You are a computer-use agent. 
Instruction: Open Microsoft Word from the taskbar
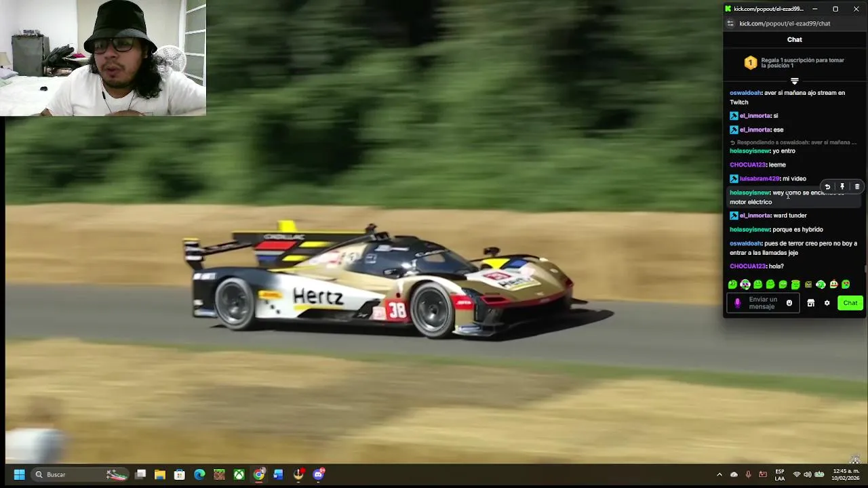click(278, 474)
